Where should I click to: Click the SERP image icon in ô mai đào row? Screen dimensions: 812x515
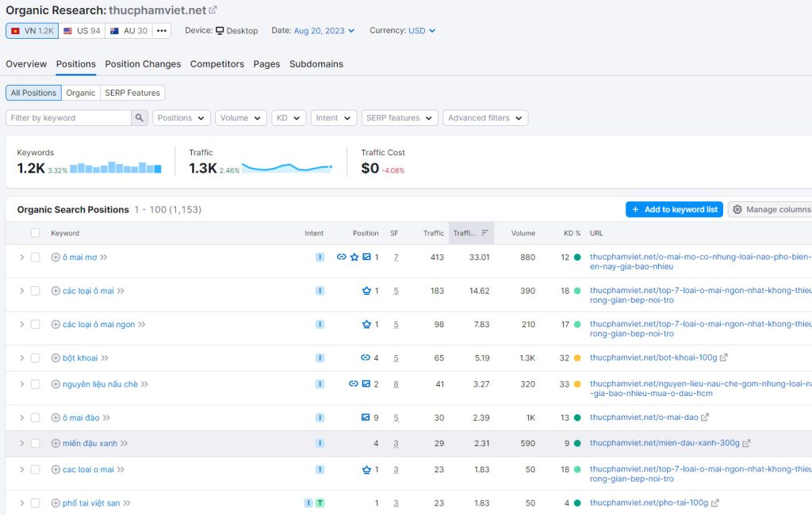[x=366, y=418]
